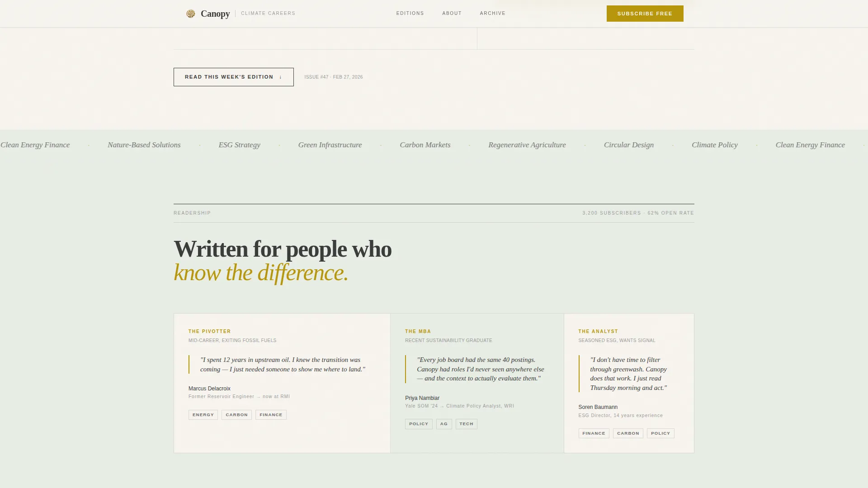Click 'Circular Design' ticker item
This screenshot has width=868, height=488.
click(629, 145)
